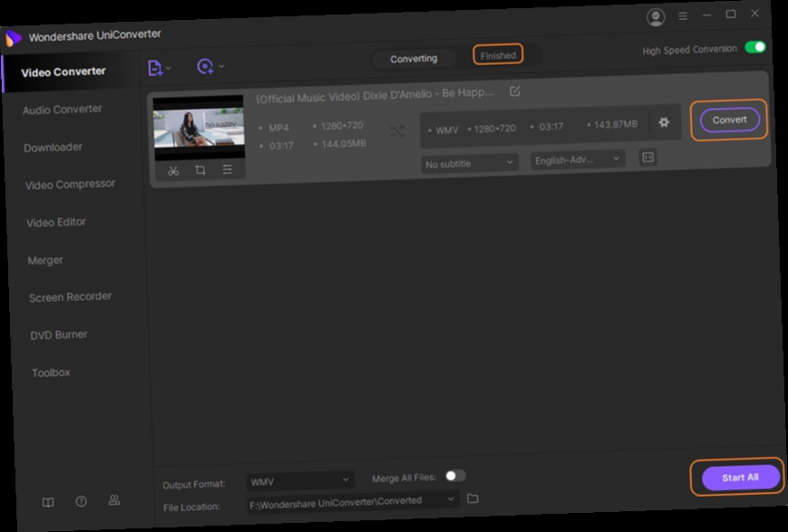
Task: Click the source MP4 format label
Action: click(278, 128)
